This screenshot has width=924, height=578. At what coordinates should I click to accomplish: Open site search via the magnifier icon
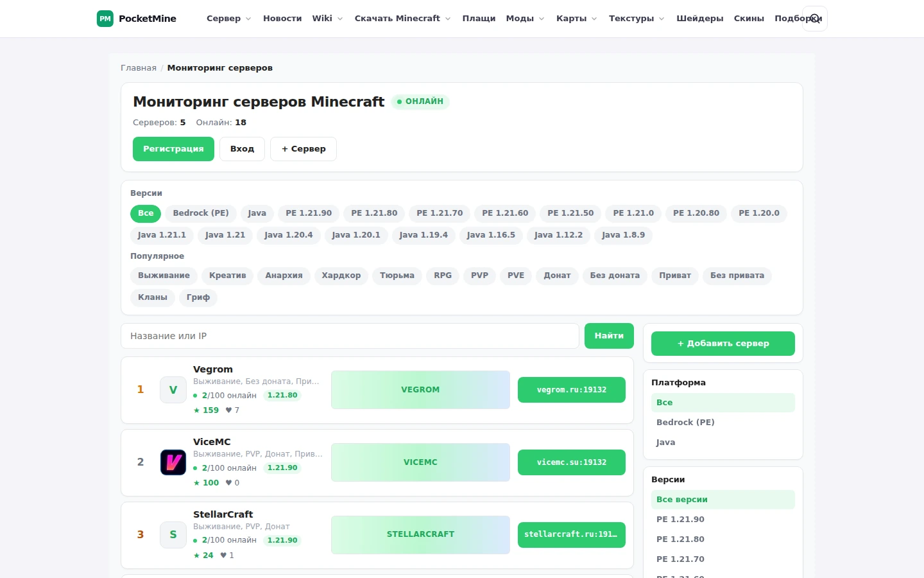(815, 19)
